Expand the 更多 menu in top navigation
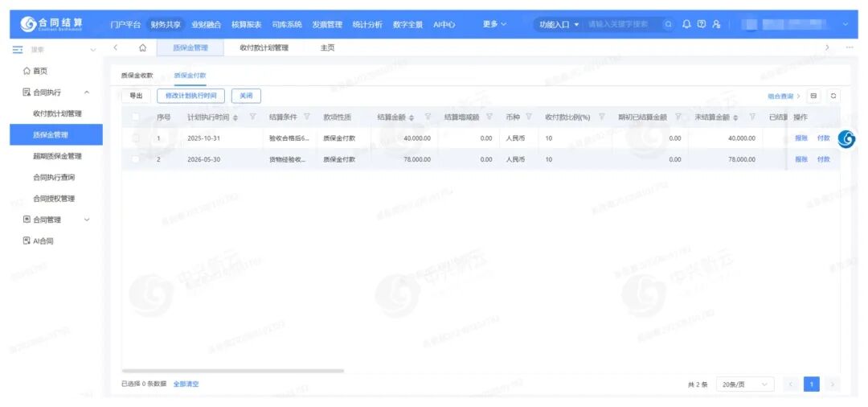 494,24
